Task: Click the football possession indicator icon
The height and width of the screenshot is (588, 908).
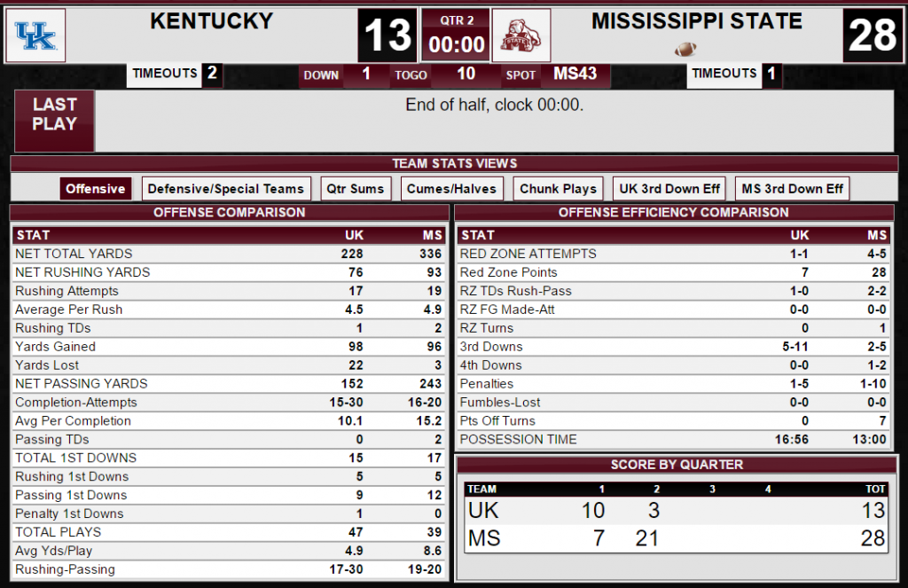Action: point(685,50)
